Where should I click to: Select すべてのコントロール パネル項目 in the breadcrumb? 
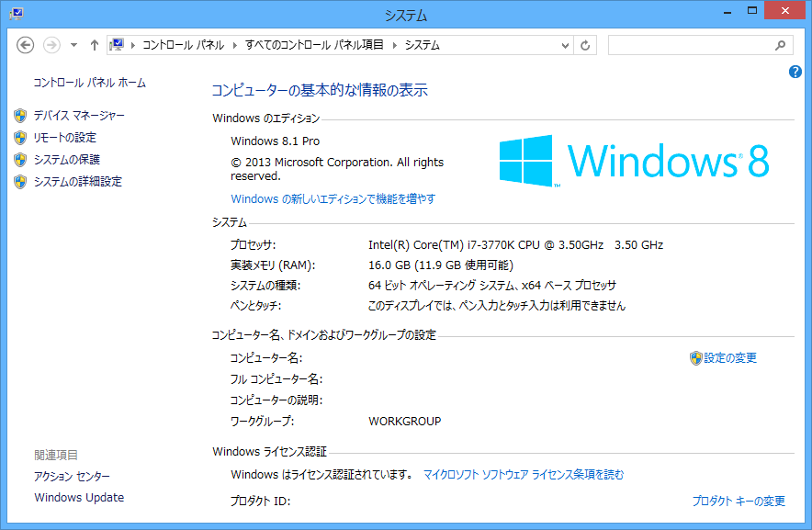pos(314,45)
